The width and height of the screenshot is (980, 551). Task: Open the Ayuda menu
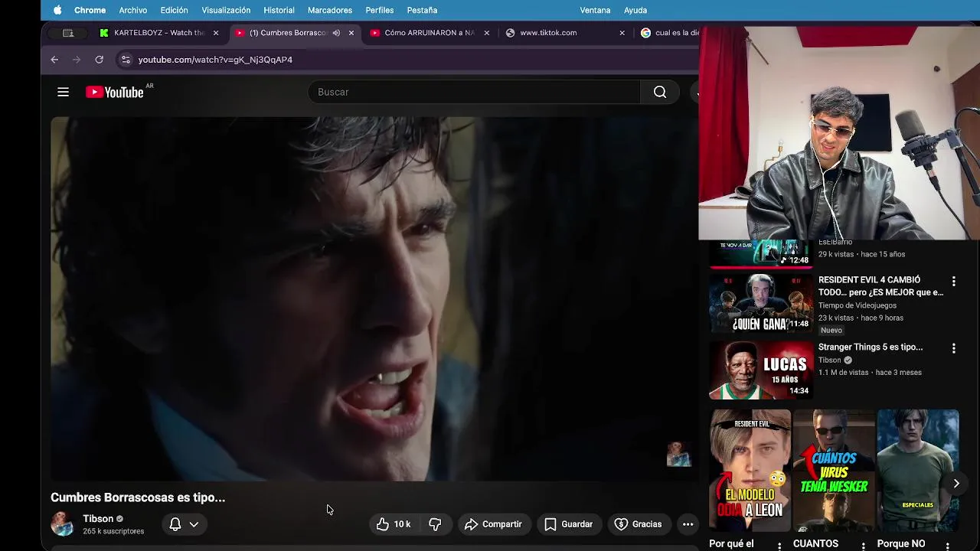[x=635, y=10]
